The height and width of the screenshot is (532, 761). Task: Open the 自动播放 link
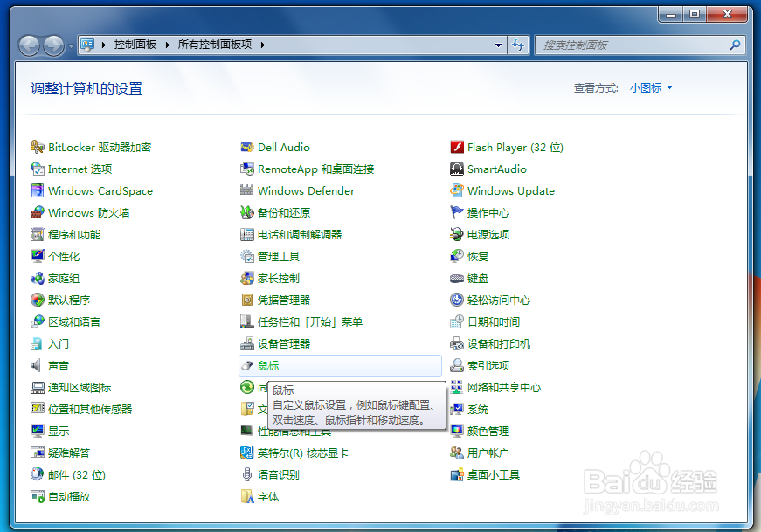tap(69, 496)
